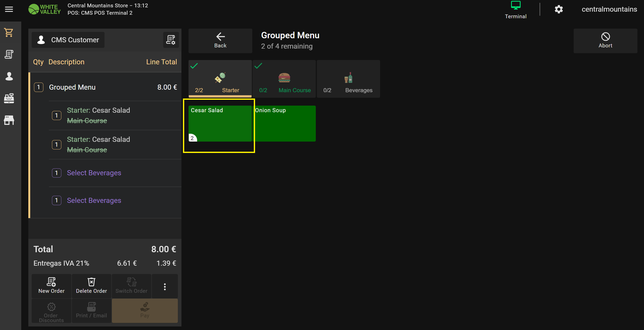
Task: Select the Cesar Salad tile
Action: [x=220, y=123]
